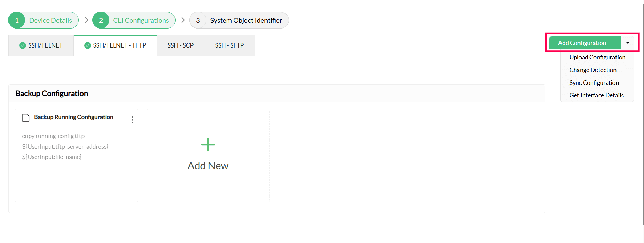The height and width of the screenshot is (243, 644).
Task: Click the green checkmark on SSH/TELNET - TFTP tab
Action: click(x=88, y=45)
